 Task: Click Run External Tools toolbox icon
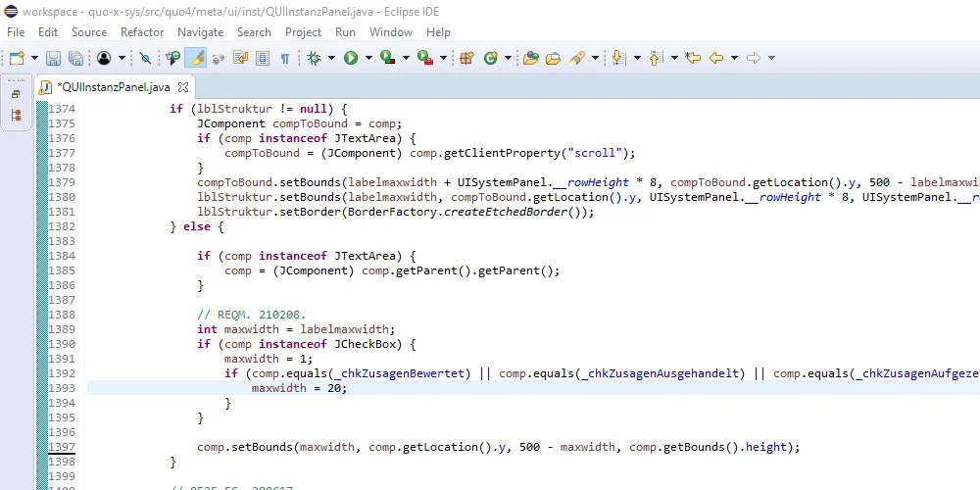pos(425,58)
